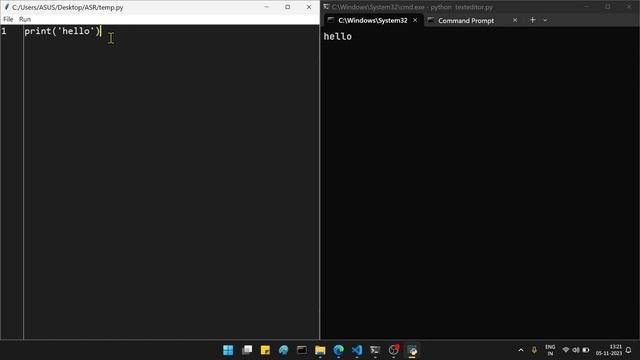
Task: Open the taskbar app with the red badge
Action: (x=394, y=350)
